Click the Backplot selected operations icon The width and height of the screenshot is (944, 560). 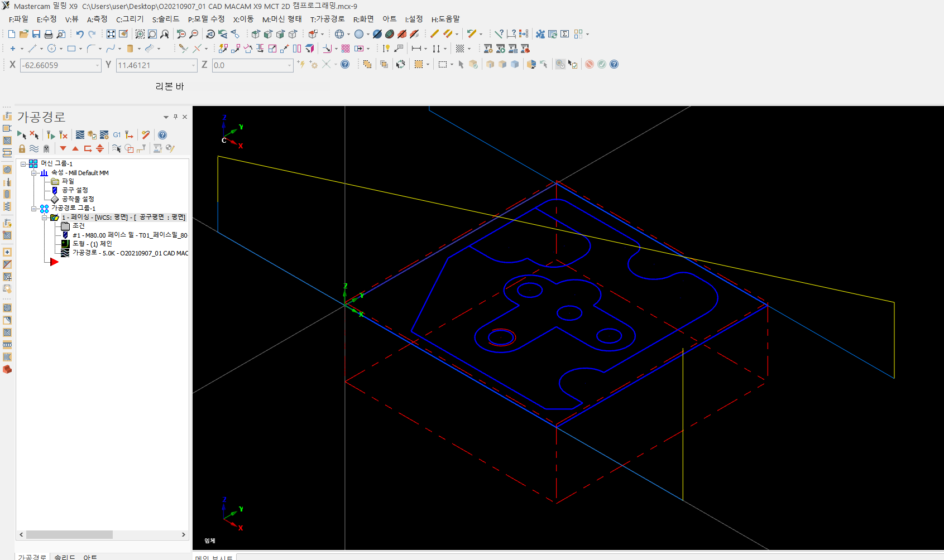coord(80,135)
